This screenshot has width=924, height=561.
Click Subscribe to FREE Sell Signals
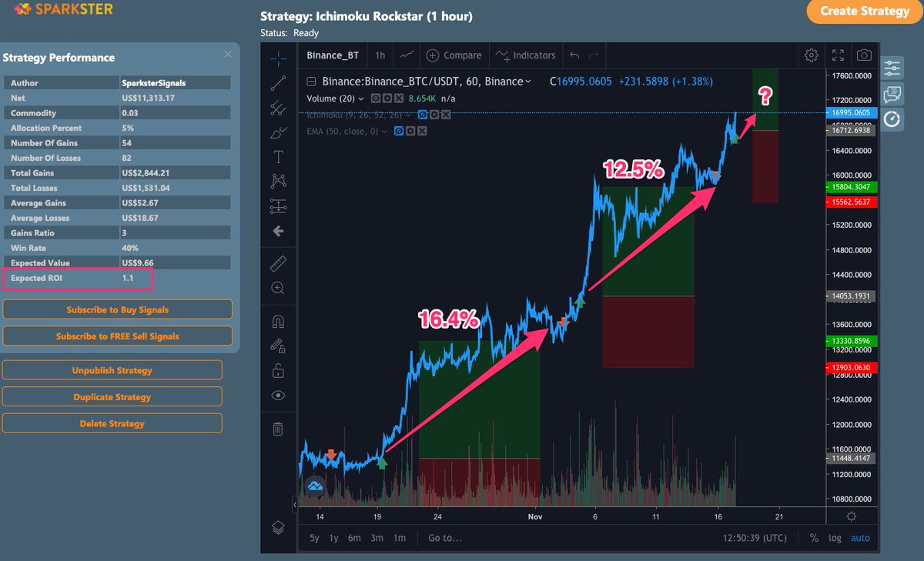click(x=117, y=336)
